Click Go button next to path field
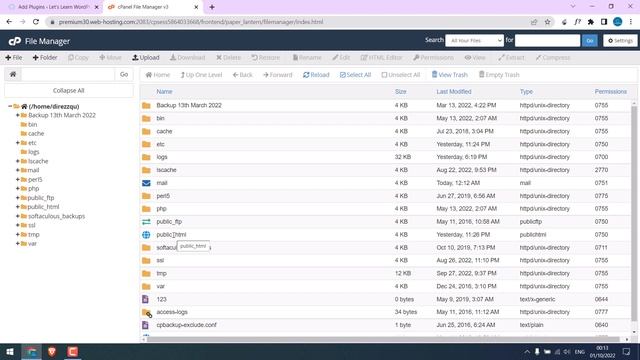This screenshot has height=360, width=640. (124, 74)
